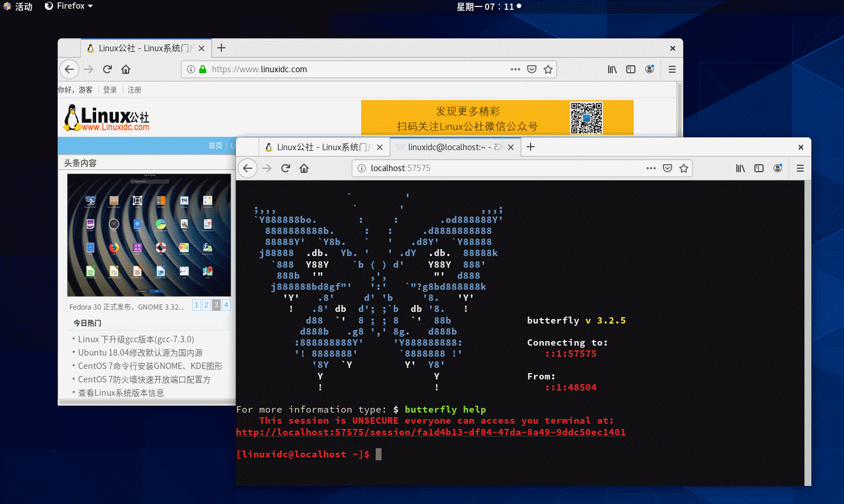Open page actions menu in localhost window

651,168
